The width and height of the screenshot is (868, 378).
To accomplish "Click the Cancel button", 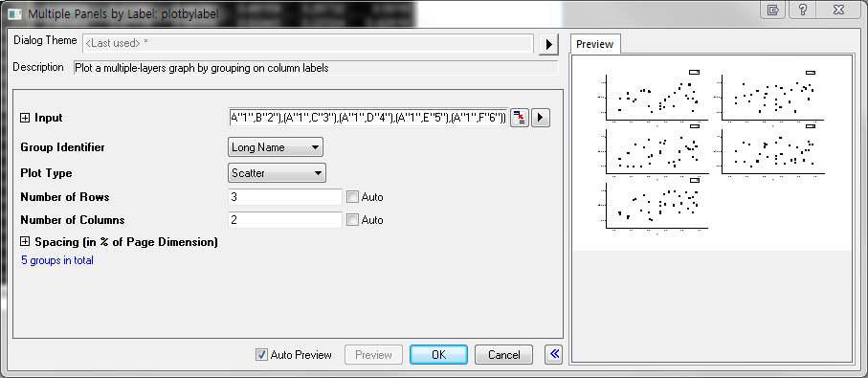I will (503, 355).
